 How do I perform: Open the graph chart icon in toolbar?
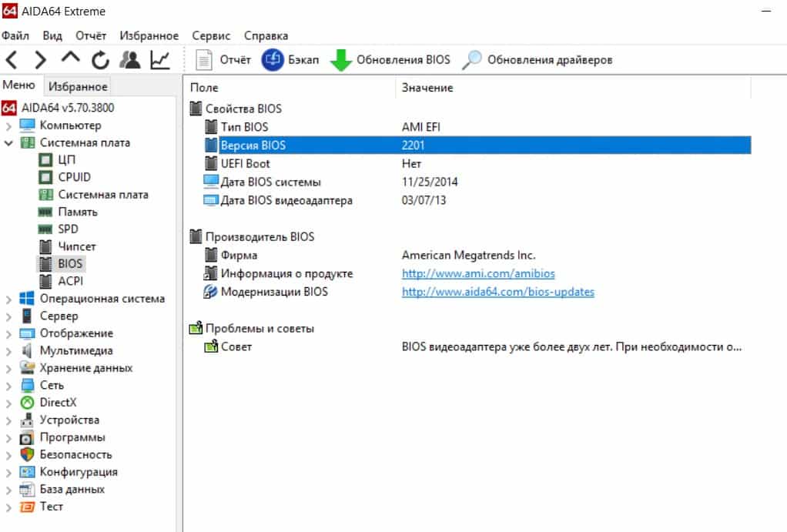click(160, 60)
